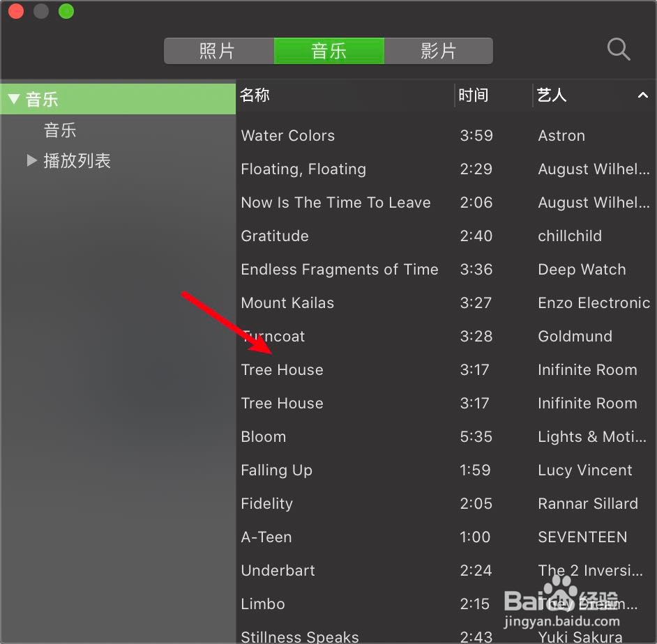657x644 pixels.
Task: Select the song Stillness Speaks
Action: (300, 637)
